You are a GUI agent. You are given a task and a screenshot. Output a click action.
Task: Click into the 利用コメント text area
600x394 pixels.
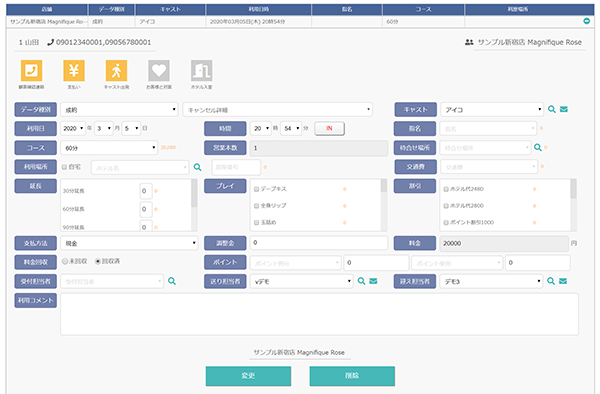click(319, 314)
